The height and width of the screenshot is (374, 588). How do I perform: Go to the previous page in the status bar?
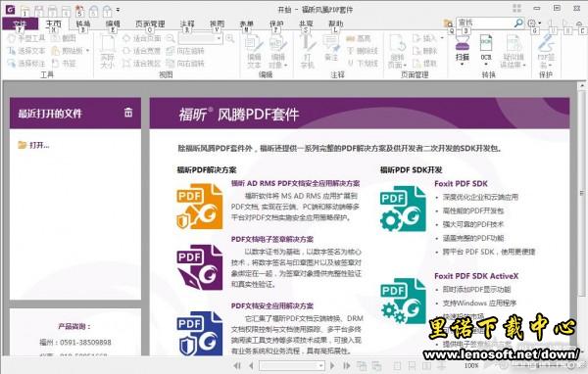tap(251, 365)
